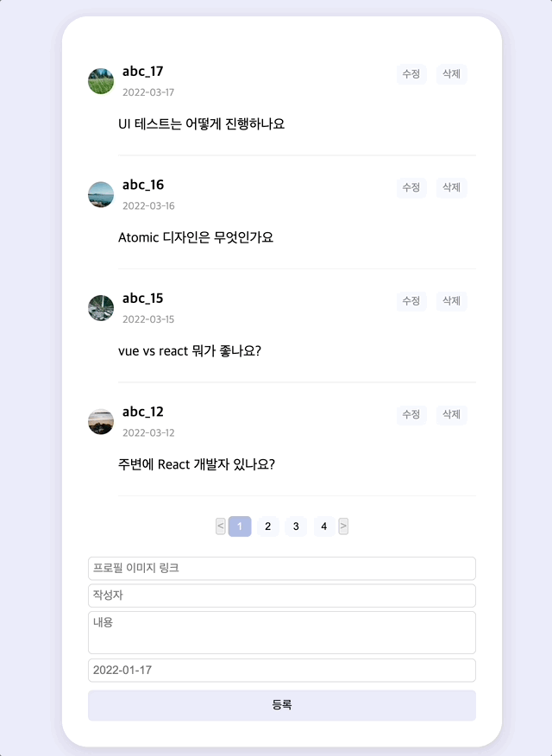The width and height of the screenshot is (552, 756).
Task: Submit the comment with 등록 button
Action: (x=281, y=705)
